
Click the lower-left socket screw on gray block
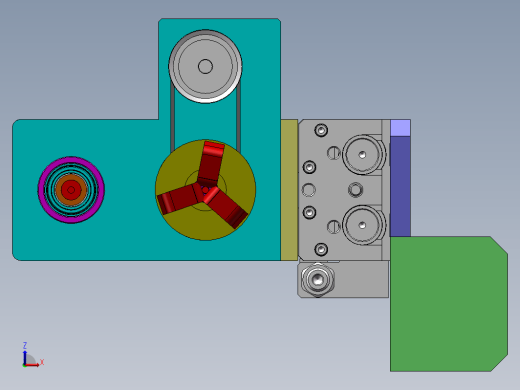(x=309, y=212)
